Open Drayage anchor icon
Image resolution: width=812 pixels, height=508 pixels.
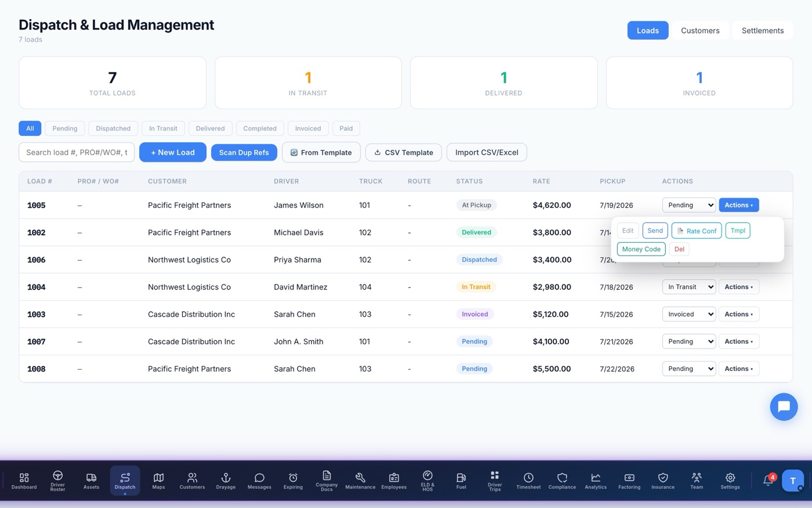pos(226,481)
